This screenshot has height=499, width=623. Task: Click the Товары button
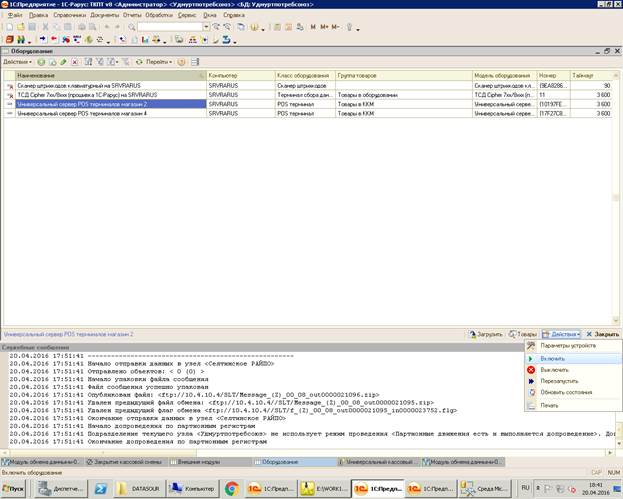tap(522, 334)
